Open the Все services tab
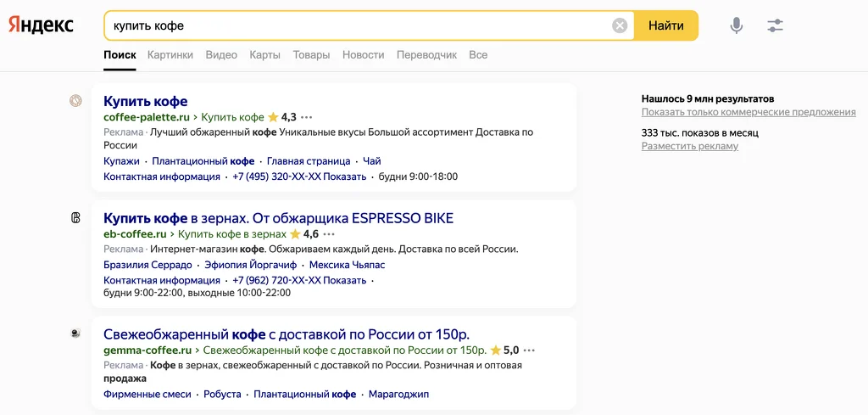The height and width of the screenshot is (415, 868). pyautogui.click(x=478, y=55)
